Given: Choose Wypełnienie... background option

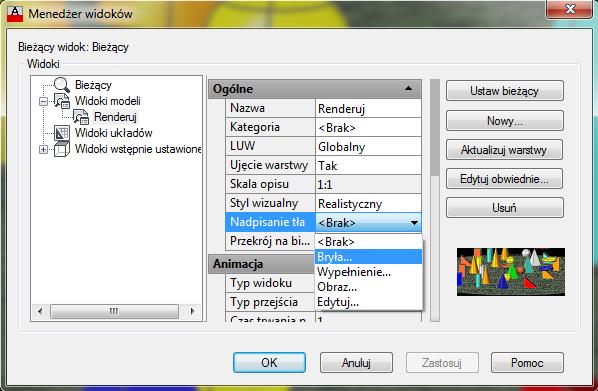Looking at the screenshot, I should [368, 272].
